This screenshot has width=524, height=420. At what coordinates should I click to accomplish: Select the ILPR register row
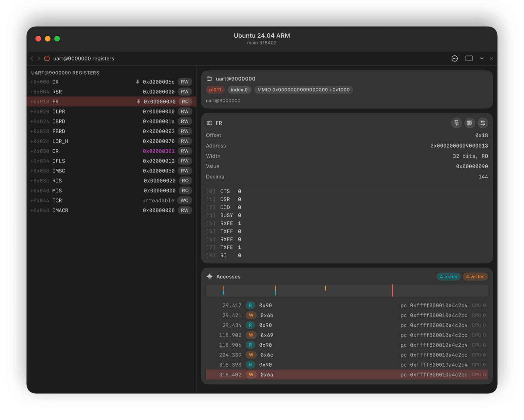pos(111,112)
